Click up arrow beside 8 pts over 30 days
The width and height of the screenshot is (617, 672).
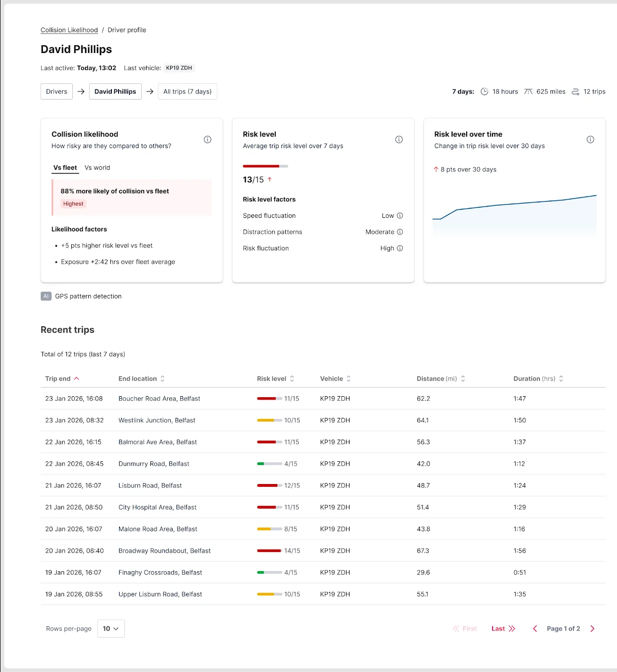[x=436, y=170]
